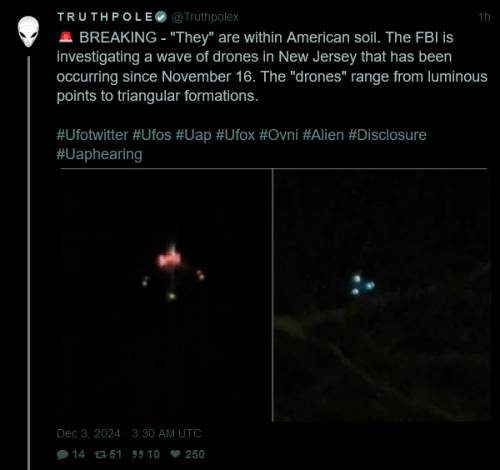Open the #Uaphearing hashtag

[99, 155]
